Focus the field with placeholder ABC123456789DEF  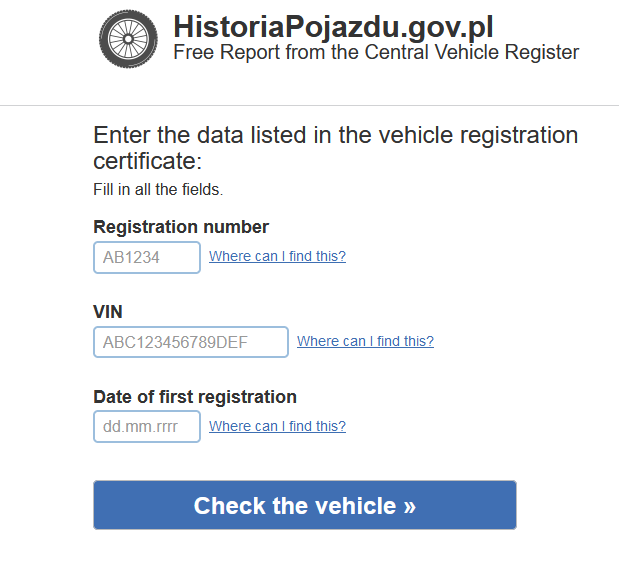click(x=191, y=342)
